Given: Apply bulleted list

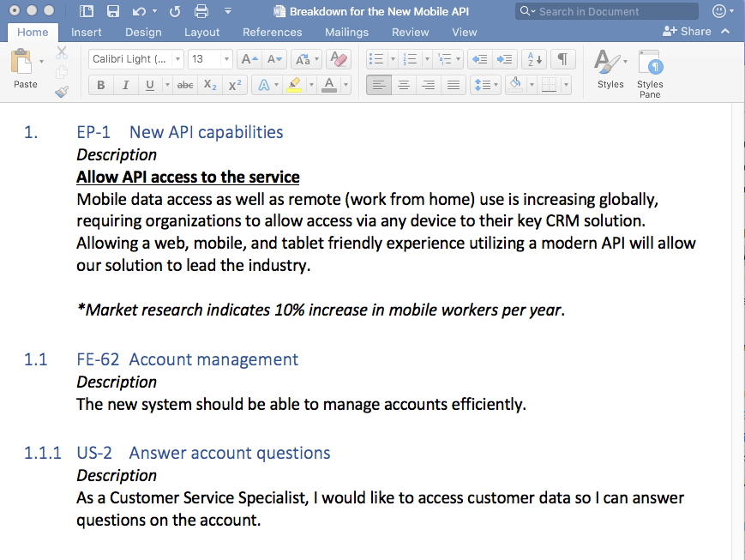Looking at the screenshot, I should pyautogui.click(x=376, y=59).
